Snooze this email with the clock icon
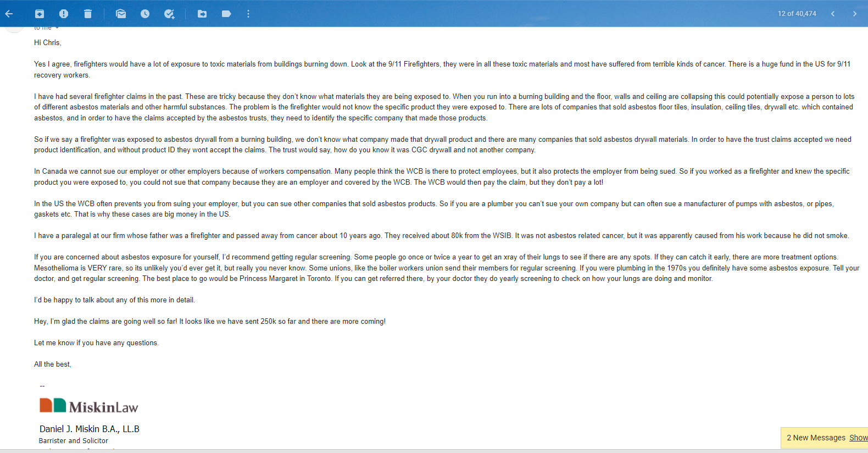 145,14
